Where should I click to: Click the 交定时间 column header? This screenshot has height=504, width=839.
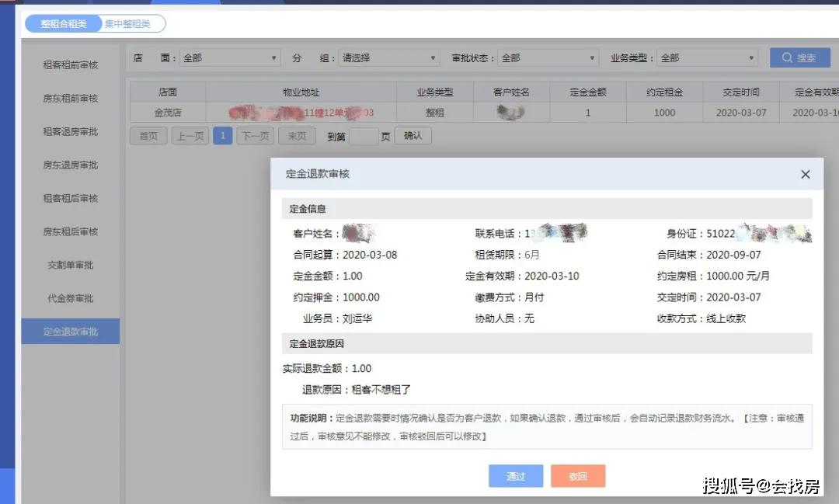click(741, 92)
